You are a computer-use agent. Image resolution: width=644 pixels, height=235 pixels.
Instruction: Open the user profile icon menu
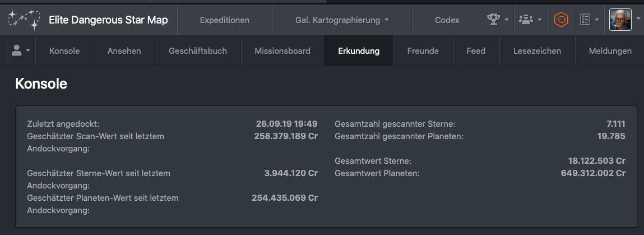click(x=21, y=50)
